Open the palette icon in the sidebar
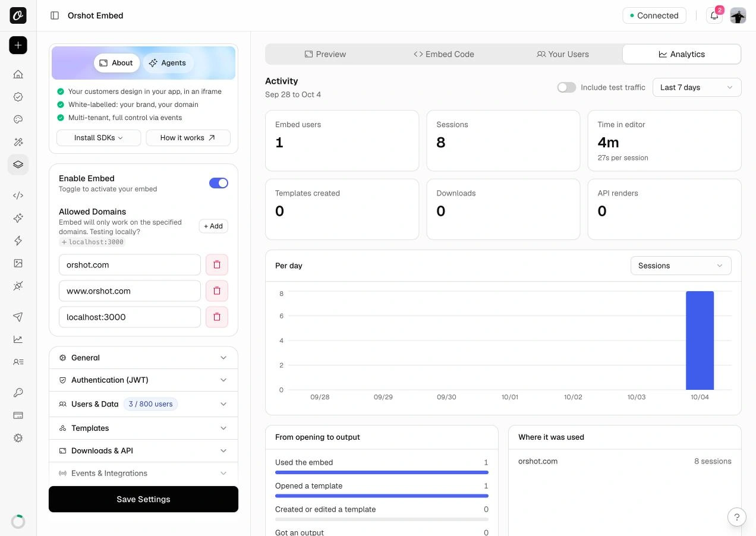Viewport: 756px width, 536px height. click(18, 119)
